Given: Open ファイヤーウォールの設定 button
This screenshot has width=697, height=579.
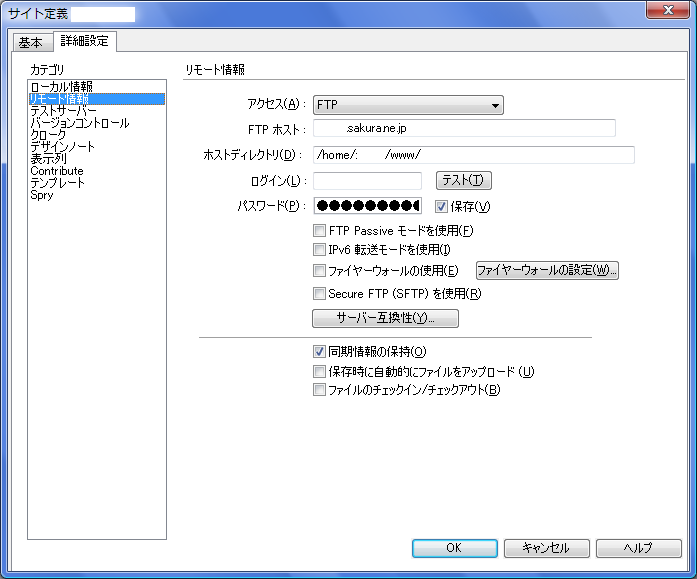Looking at the screenshot, I should 546,271.
